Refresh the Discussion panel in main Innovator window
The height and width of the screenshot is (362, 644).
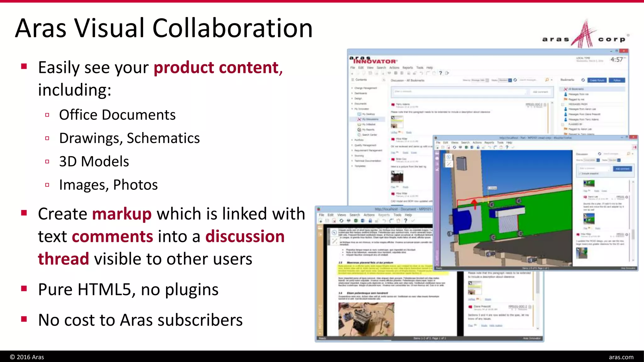coord(515,80)
